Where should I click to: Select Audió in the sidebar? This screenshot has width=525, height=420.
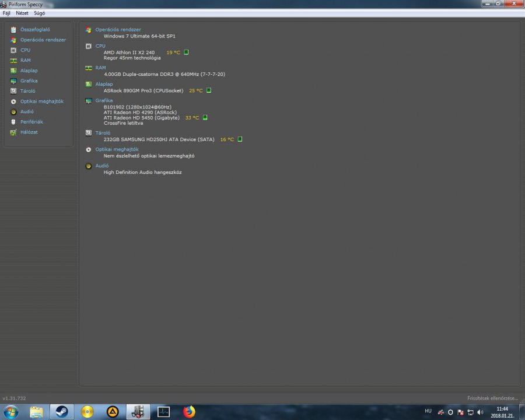tap(27, 111)
